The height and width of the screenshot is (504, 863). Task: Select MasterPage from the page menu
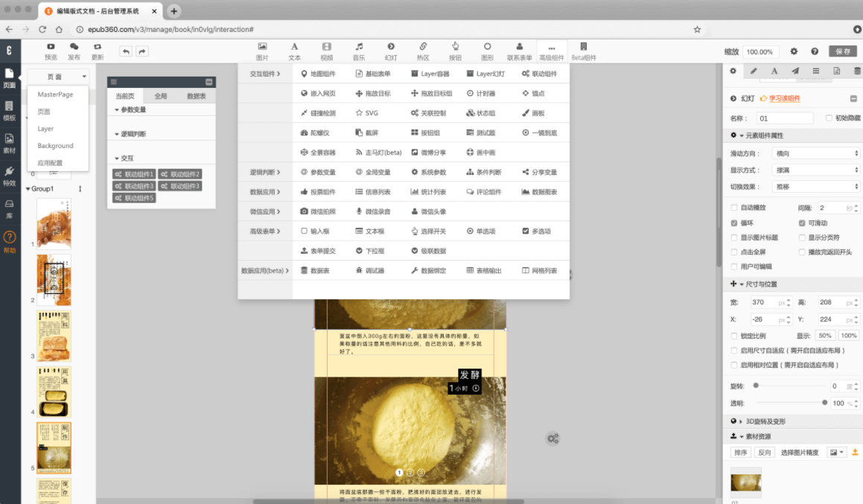coord(55,95)
